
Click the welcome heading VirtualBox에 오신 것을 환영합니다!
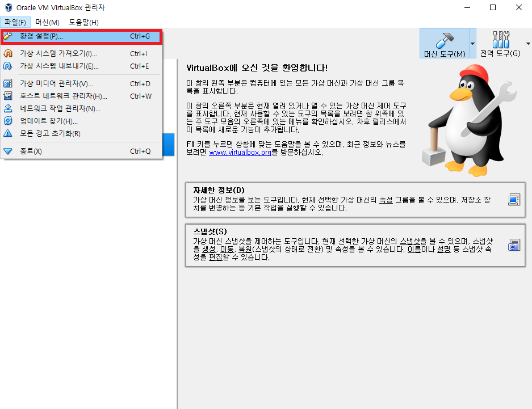pyautogui.click(x=257, y=68)
